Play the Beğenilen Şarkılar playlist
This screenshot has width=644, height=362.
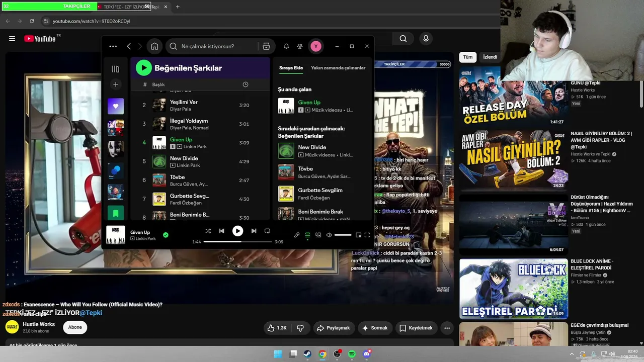click(x=144, y=68)
